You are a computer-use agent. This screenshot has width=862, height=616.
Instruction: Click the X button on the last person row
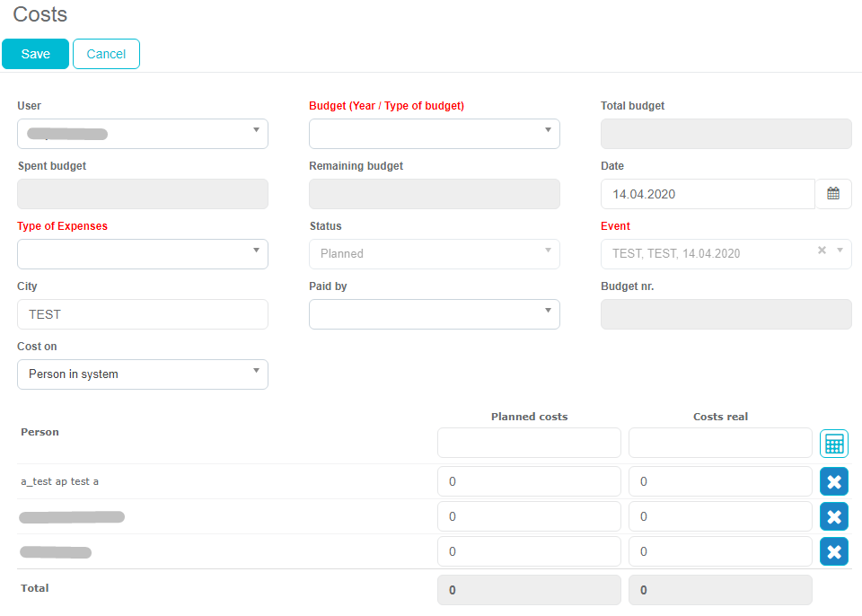tap(833, 551)
